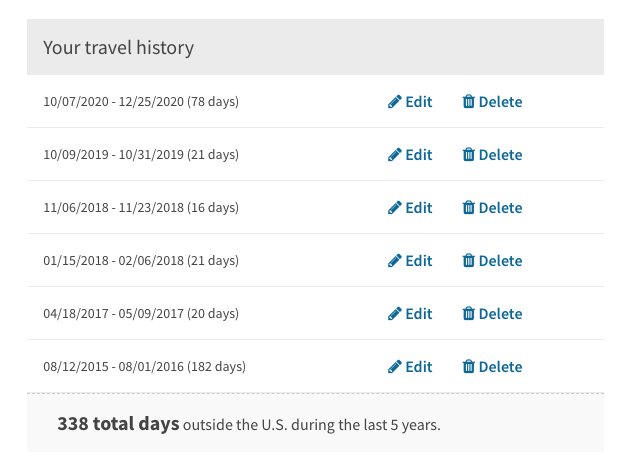Delete the 20 days trip entry
617x469 pixels.
click(x=492, y=314)
